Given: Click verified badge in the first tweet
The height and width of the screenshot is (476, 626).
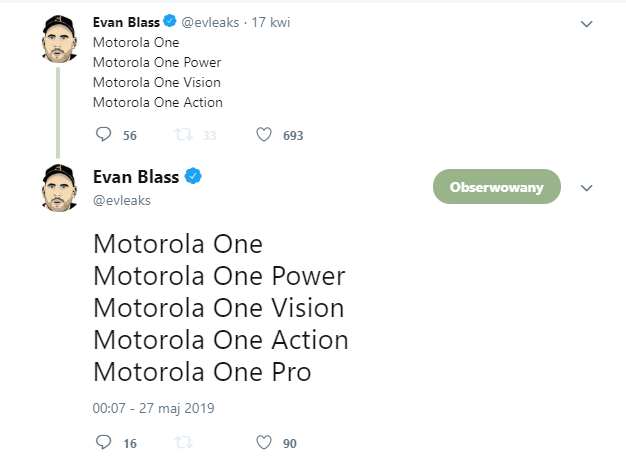Looking at the screenshot, I should [x=170, y=22].
